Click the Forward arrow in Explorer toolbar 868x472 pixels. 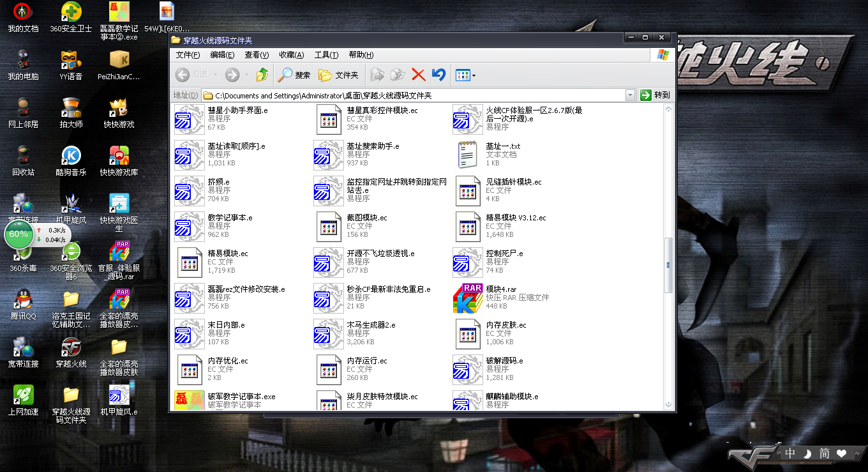pyautogui.click(x=232, y=75)
